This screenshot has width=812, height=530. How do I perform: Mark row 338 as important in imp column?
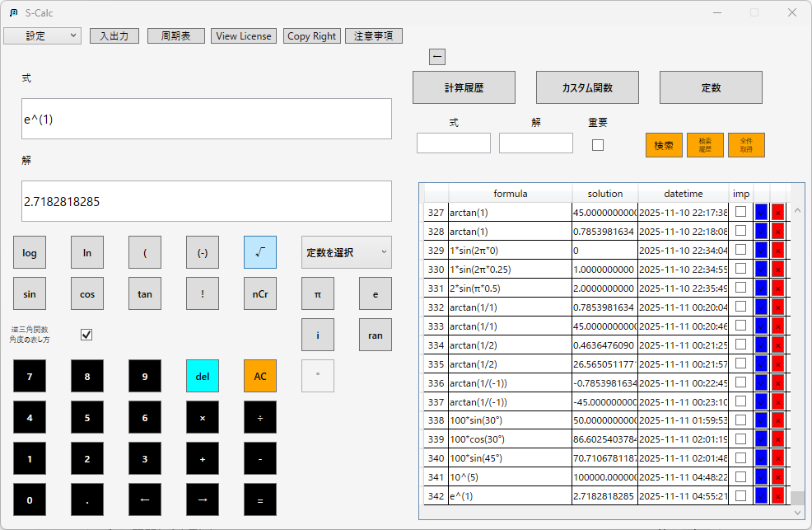(x=740, y=420)
